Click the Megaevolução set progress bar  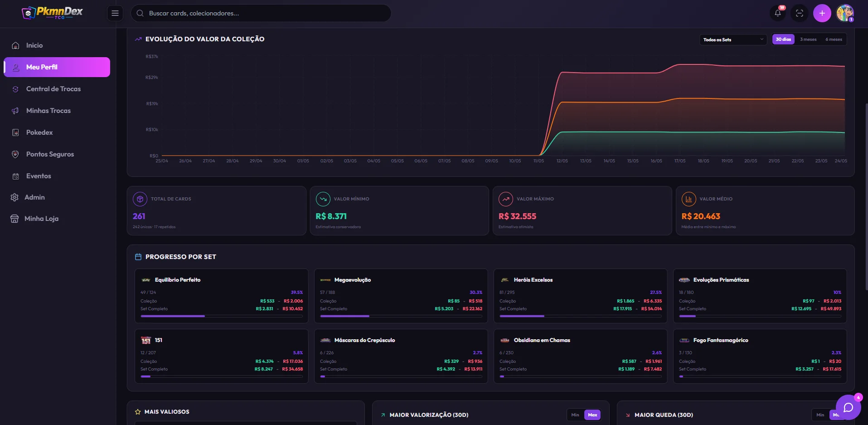coord(401,316)
